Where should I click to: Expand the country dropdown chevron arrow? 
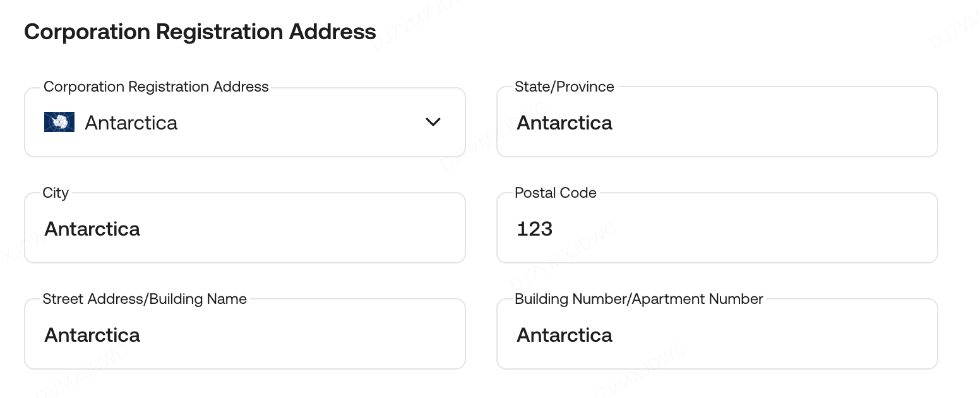pyautogui.click(x=433, y=122)
